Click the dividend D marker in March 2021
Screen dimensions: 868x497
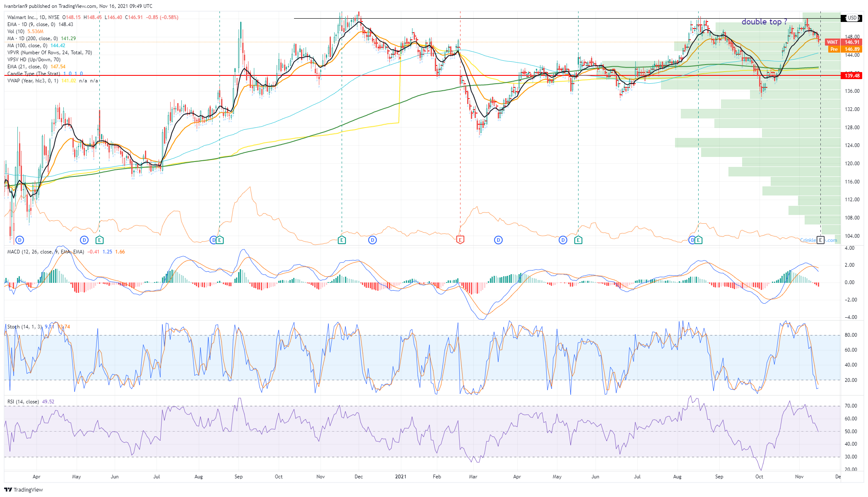click(498, 240)
